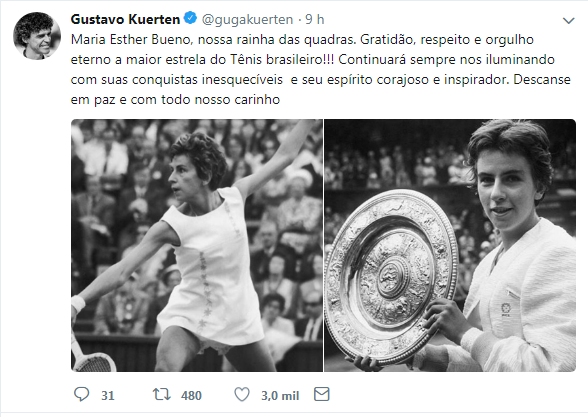The width and height of the screenshot is (588, 417).
Task: Retweet using the retweet arrows icon
Action: click(x=162, y=394)
